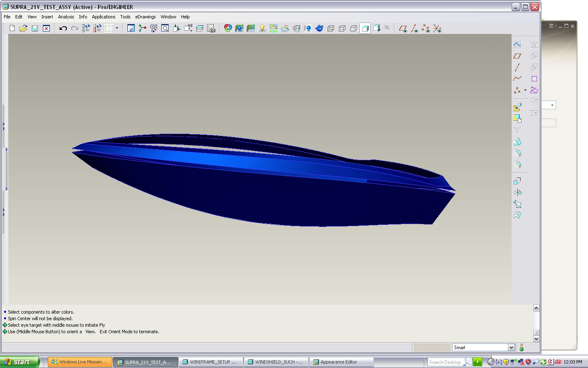Open the saved view list
The height and width of the screenshot is (368, 588).
tap(188, 28)
